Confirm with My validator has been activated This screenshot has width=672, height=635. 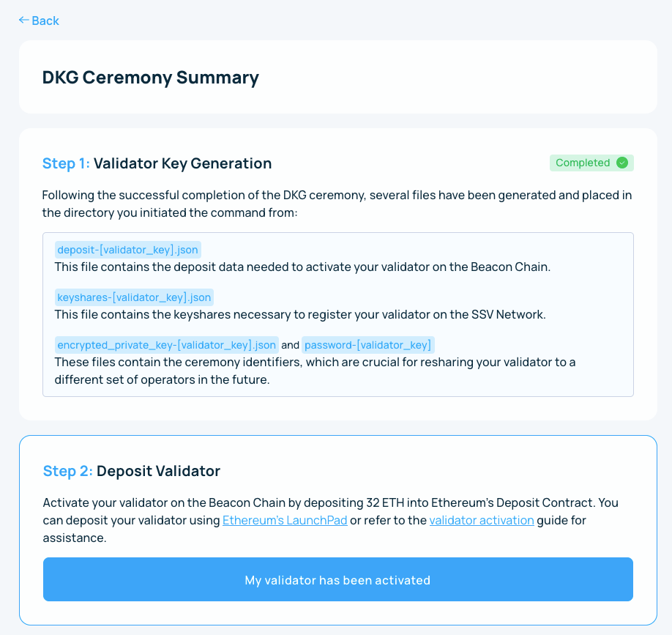[x=338, y=579]
